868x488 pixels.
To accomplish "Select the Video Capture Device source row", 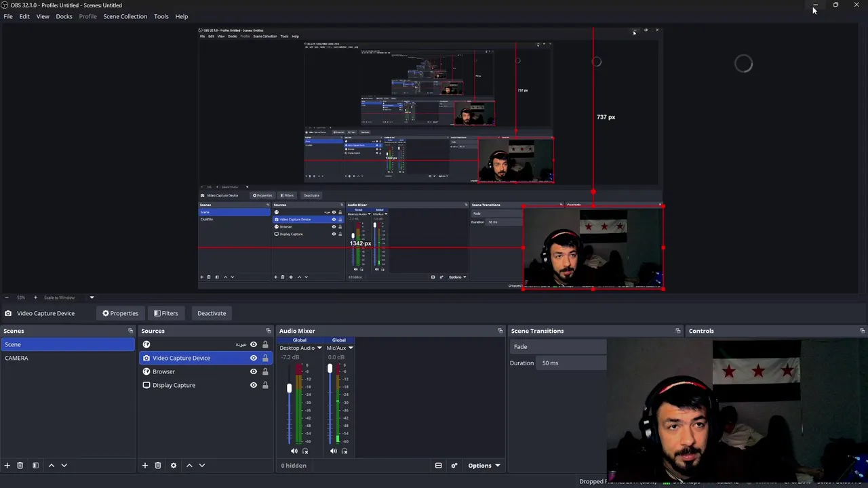I will (205, 358).
